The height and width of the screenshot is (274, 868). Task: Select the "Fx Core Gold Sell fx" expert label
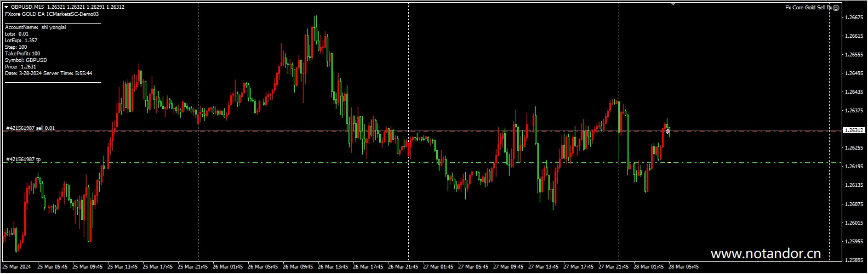pos(808,8)
